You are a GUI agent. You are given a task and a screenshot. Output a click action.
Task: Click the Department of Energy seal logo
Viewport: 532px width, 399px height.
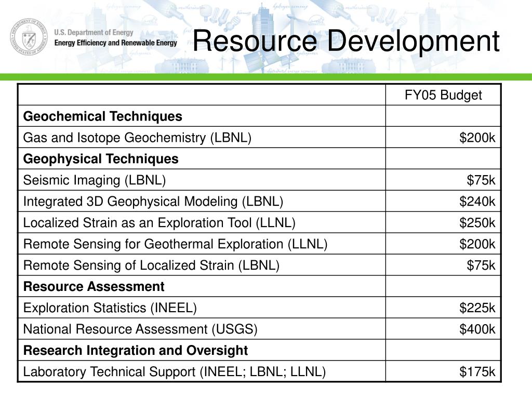click(29, 37)
